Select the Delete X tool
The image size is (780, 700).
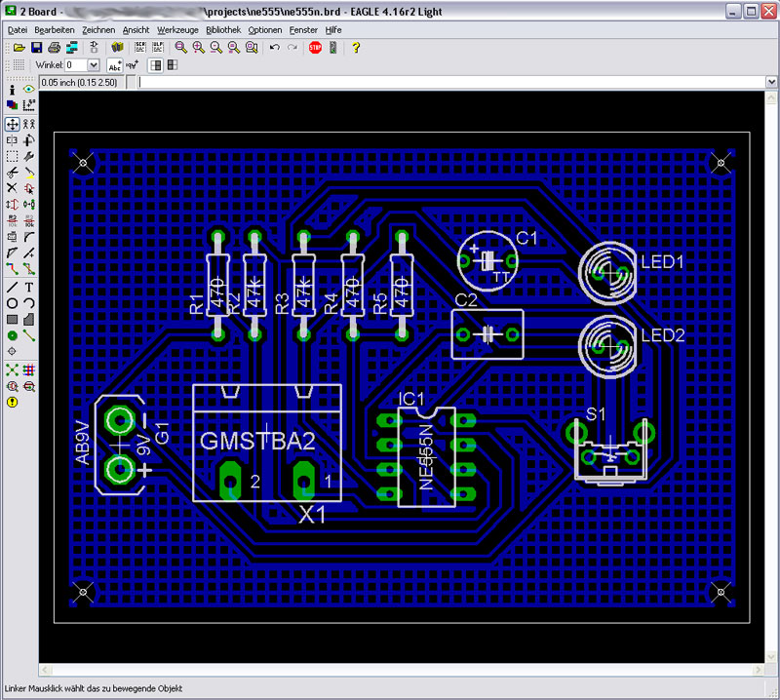(x=12, y=188)
